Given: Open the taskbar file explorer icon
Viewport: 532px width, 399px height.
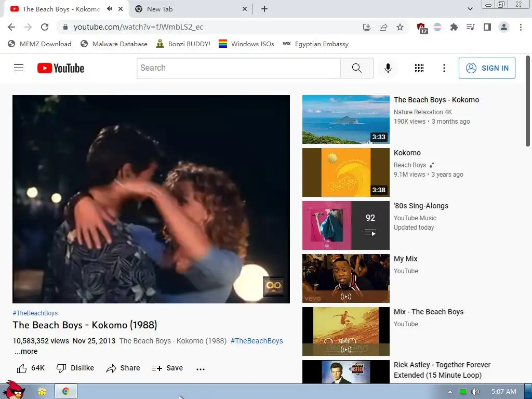Looking at the screenshot, I should [x=42, y=392].
